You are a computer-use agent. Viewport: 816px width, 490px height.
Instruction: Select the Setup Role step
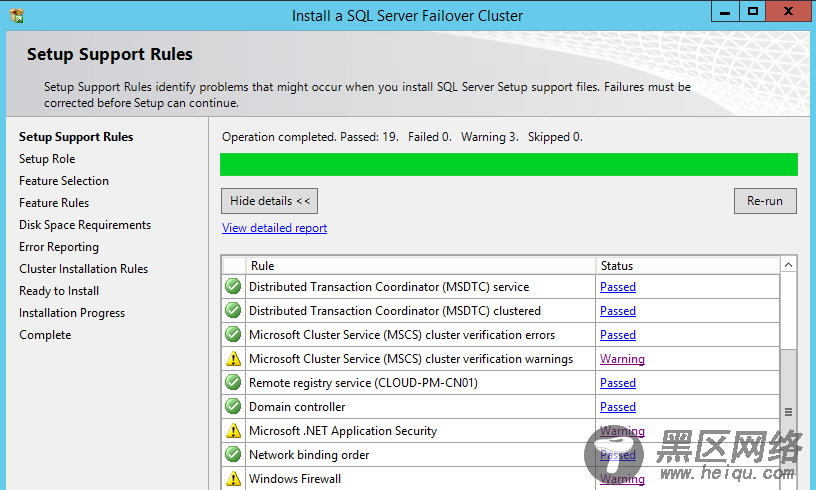[47, 159]
